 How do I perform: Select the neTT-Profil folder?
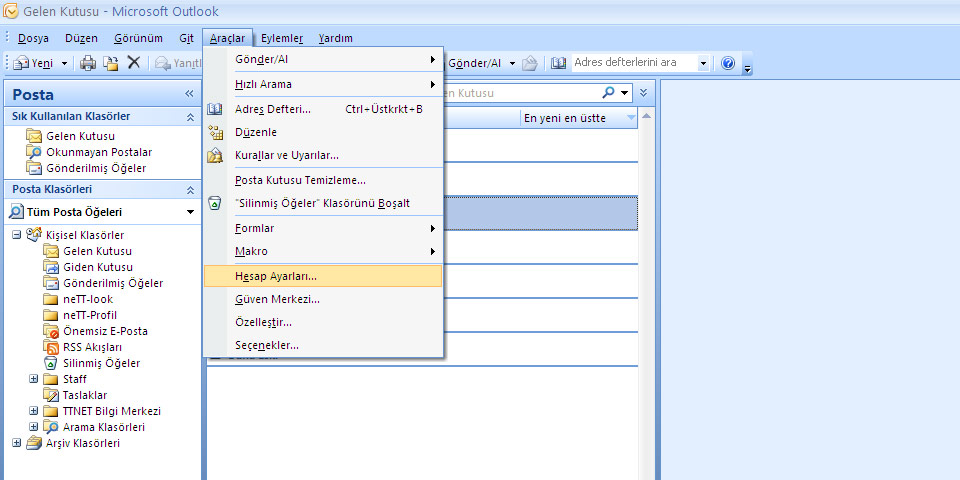click(89, 315)
